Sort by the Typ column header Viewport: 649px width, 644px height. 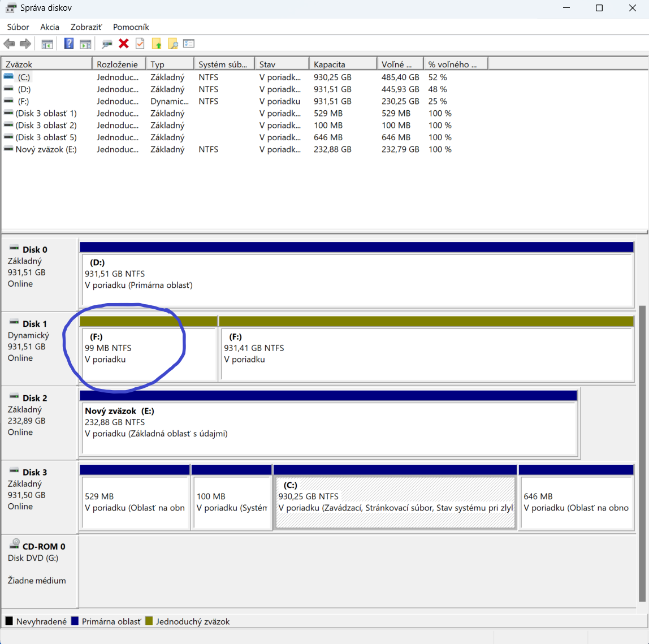[170, 64]
